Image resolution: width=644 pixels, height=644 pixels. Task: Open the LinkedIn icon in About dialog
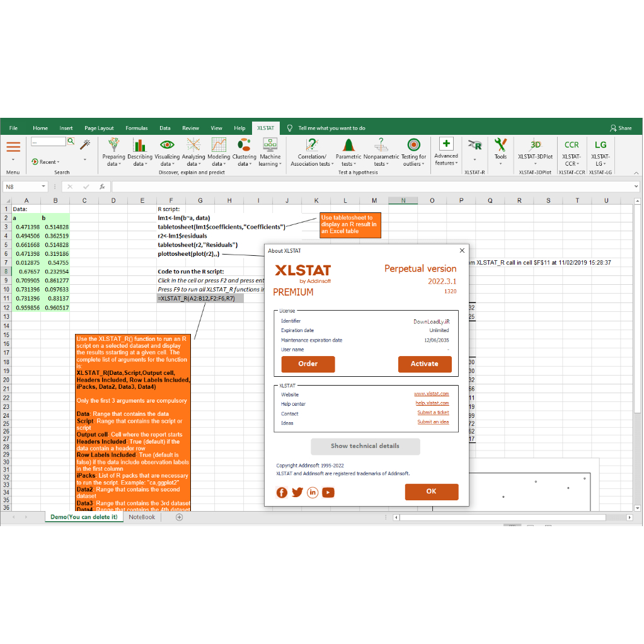313,492
